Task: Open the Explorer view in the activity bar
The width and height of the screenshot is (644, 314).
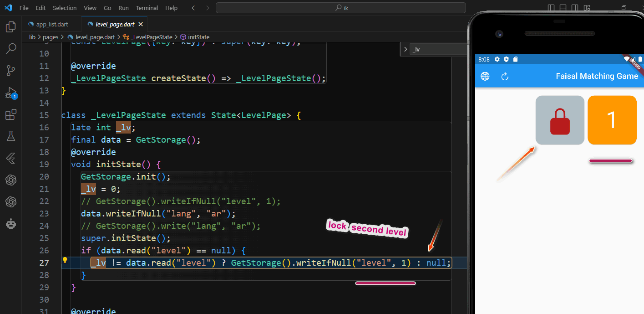Action: click(x=10, y=27)
